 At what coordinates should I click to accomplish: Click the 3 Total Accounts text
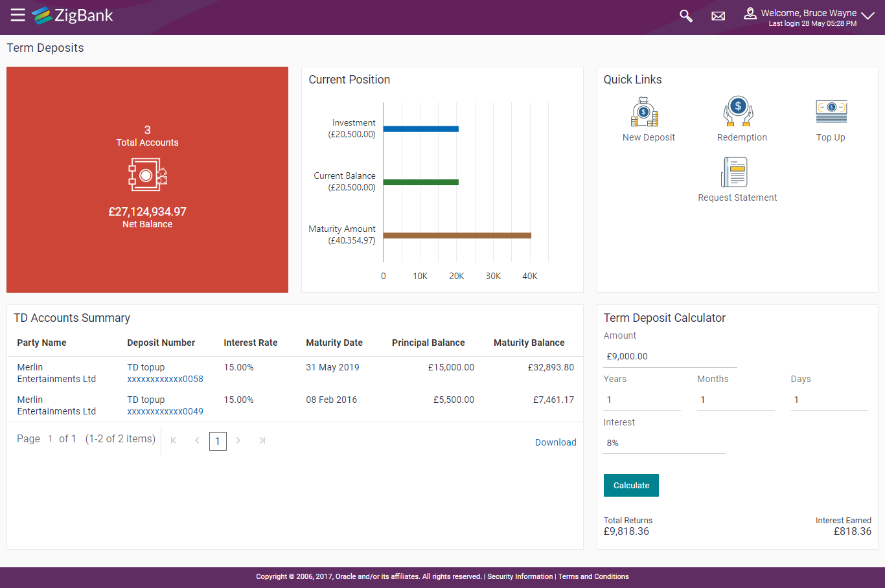coord(147,136)
